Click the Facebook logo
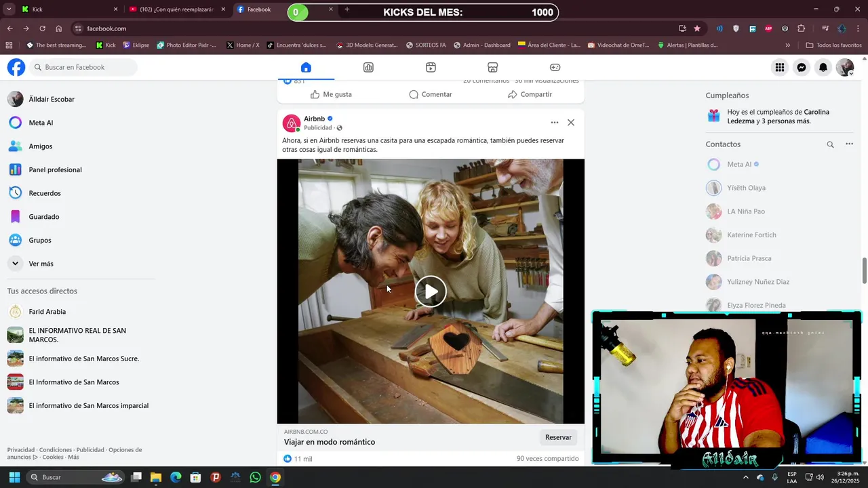Image resolution: width=868 pixels, height=488 pixels. point(16,67)
